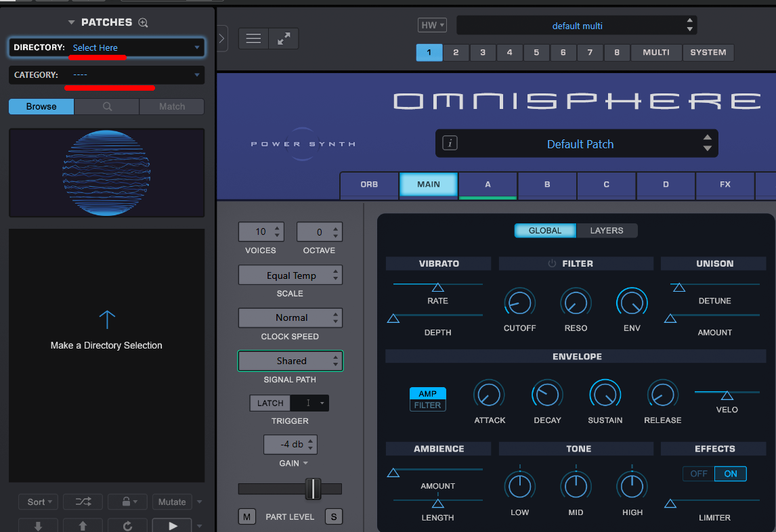Viewport: 776px width, 532px height.
Task: Click the refresh patches icon
Action: coord(127,525)
